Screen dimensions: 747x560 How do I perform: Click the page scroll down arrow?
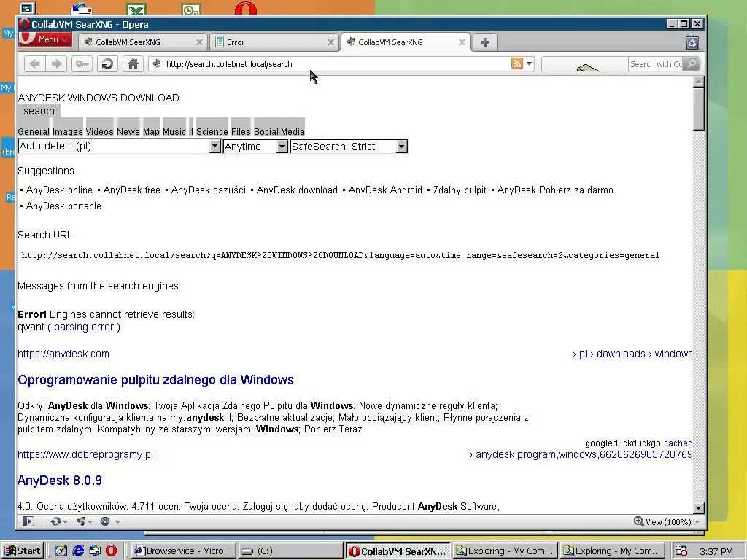[x=699, y=507]
